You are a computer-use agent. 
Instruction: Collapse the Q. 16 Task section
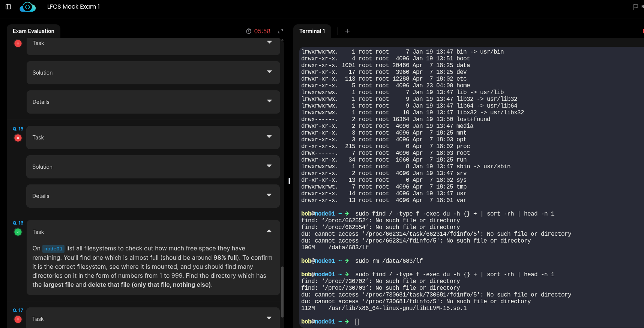pyautogui.click(x=269, y=232)
